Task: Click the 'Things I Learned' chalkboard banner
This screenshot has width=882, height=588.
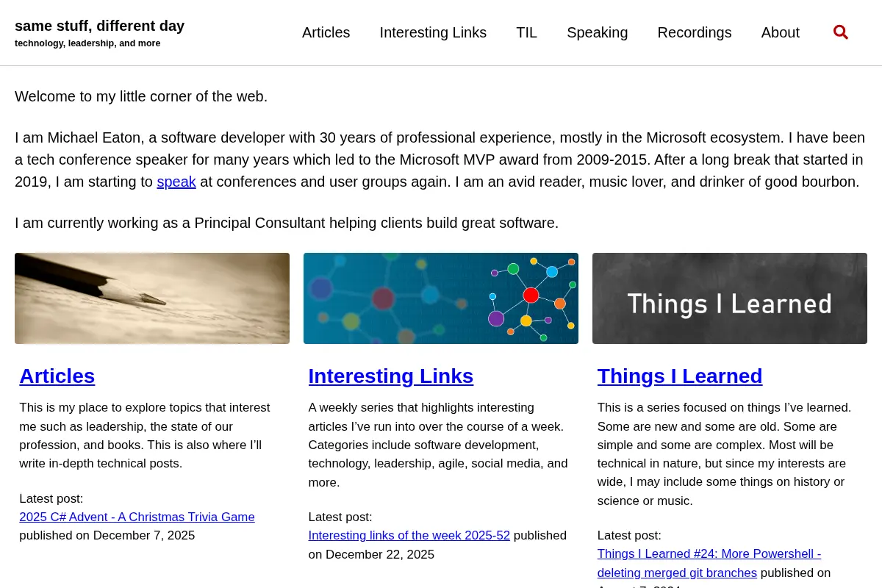Action: [x=730, y=298]
